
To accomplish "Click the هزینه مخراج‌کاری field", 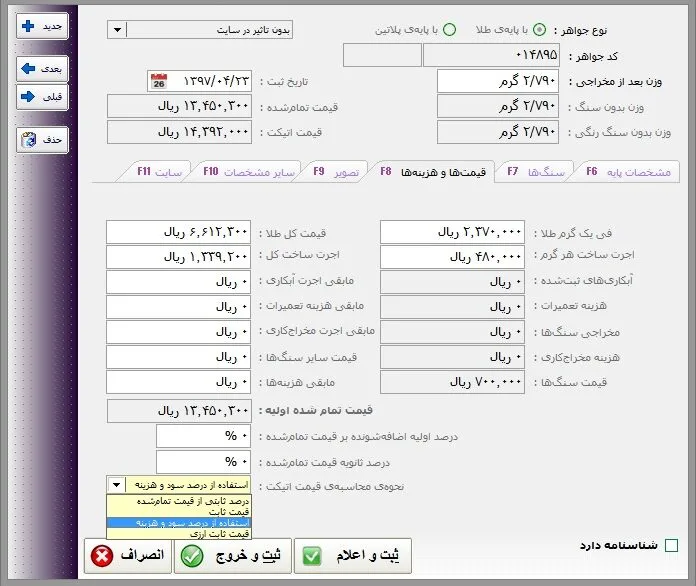I will pos(452,357).
